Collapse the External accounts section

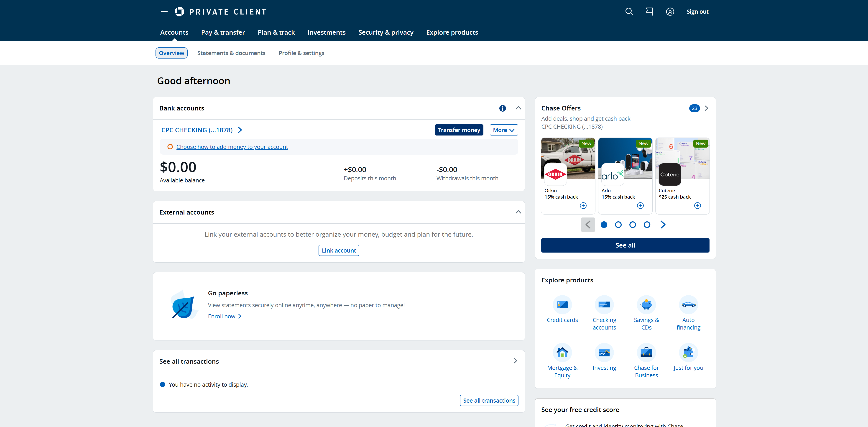(518, 212)
